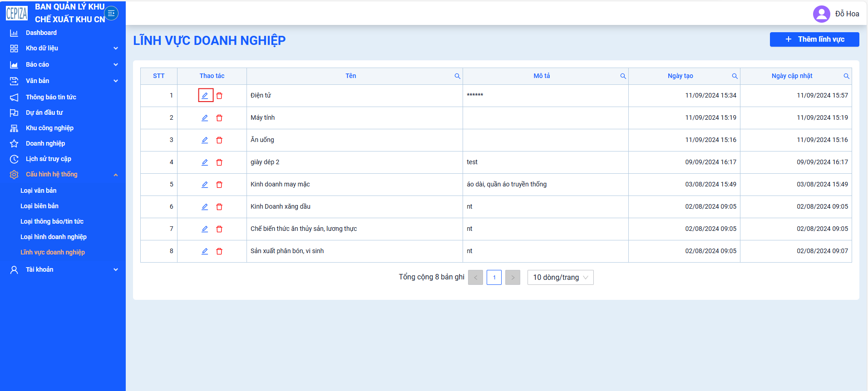
Task: Edit the Sản xuất phân bón row
Action: [205, 251]
